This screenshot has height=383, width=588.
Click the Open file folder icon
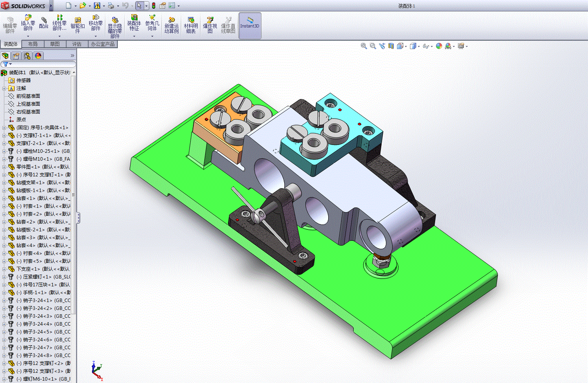click(83, 5)
